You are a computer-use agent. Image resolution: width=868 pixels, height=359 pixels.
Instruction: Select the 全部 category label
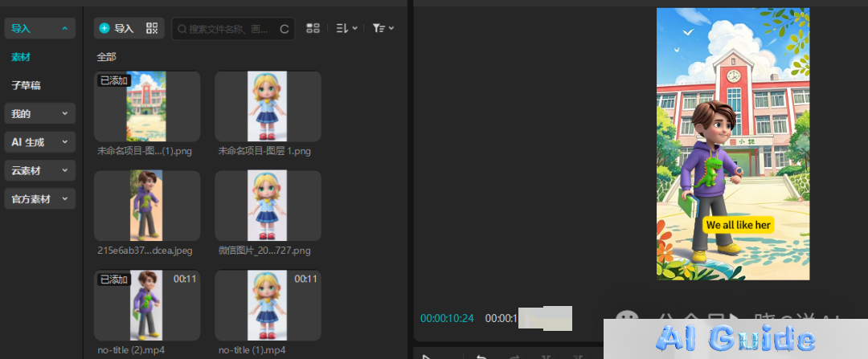[106, 57]
